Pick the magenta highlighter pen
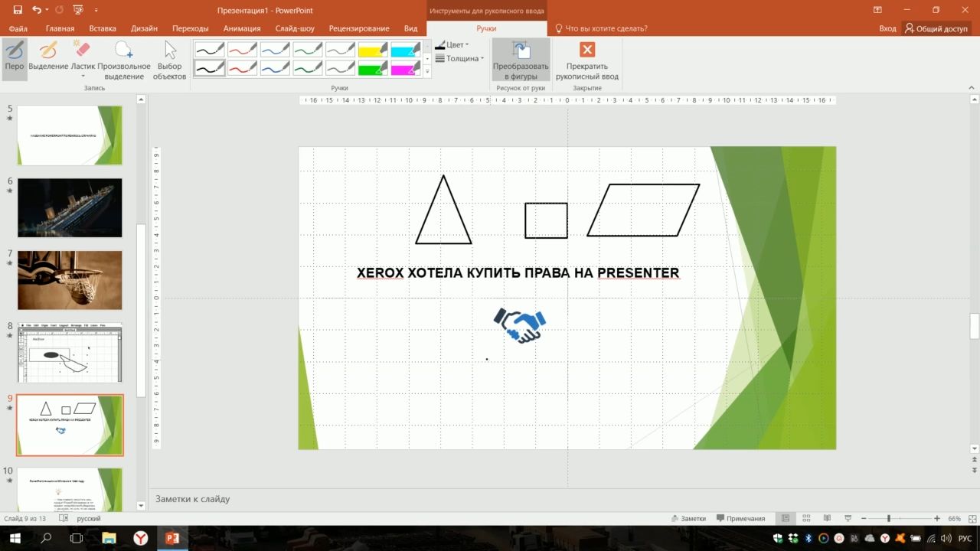 (x=406, y=68)
